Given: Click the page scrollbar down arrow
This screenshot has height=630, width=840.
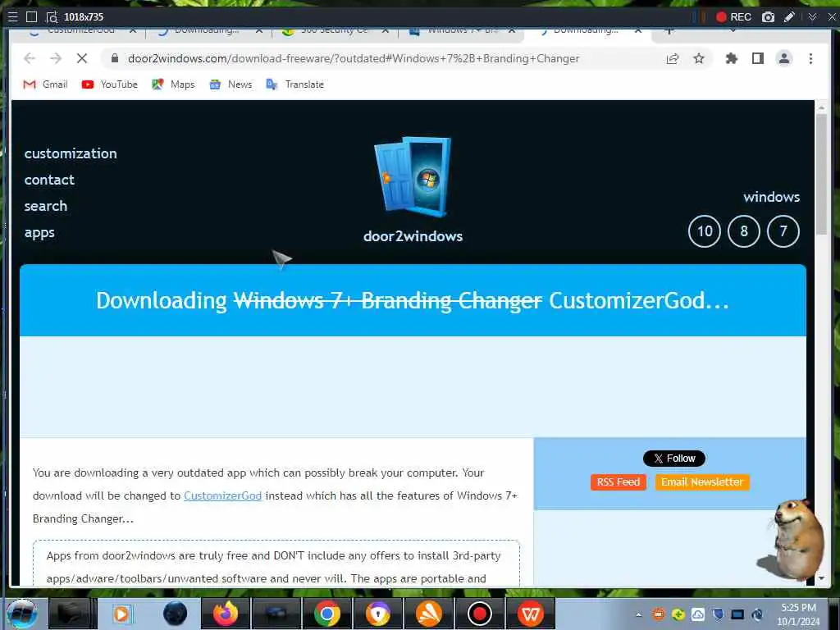Looking at the screenshot, I should click(821, 578).
